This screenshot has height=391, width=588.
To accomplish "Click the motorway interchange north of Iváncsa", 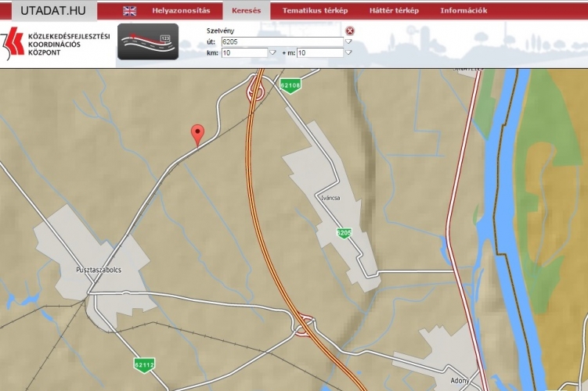I will click(x=255, y=93).
